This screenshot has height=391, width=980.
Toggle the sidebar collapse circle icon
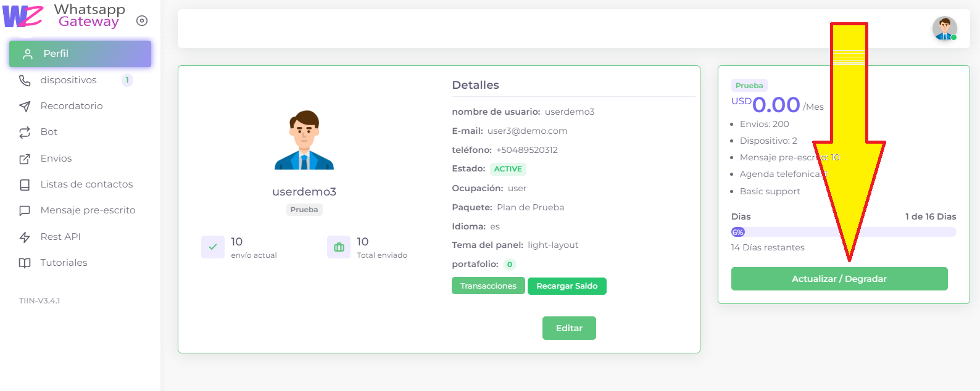pos(142,21)
